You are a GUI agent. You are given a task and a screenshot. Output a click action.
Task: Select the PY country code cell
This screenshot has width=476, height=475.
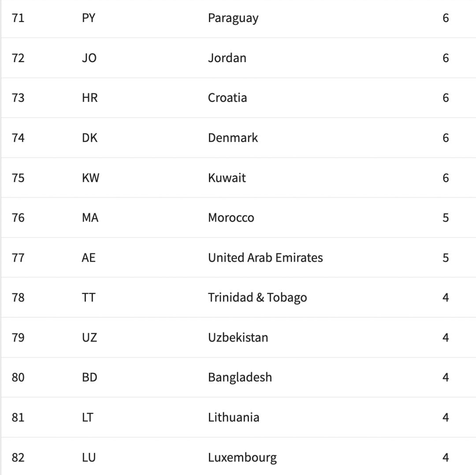(89, 18)
